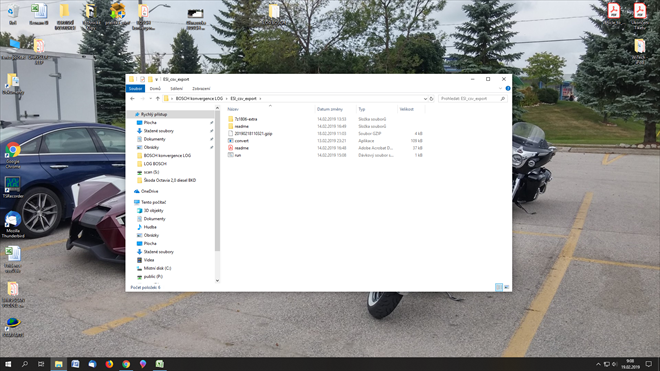Click the Forward navigation arrow
This screenshot has width=660, height=371.
point(142,99)
